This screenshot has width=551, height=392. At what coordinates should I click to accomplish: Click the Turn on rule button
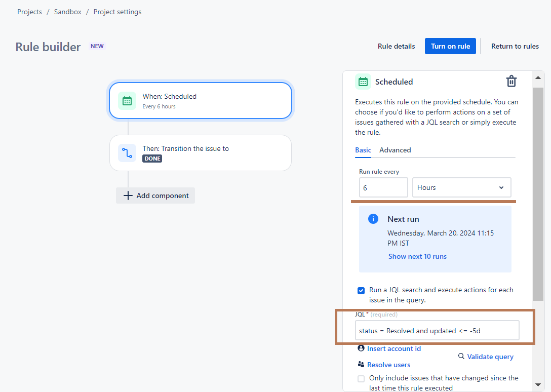click(x=450, y=46)
